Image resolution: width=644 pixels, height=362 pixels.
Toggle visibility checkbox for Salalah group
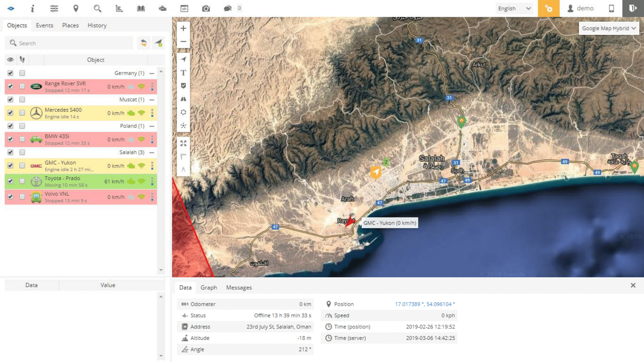(x=10, y=152)
